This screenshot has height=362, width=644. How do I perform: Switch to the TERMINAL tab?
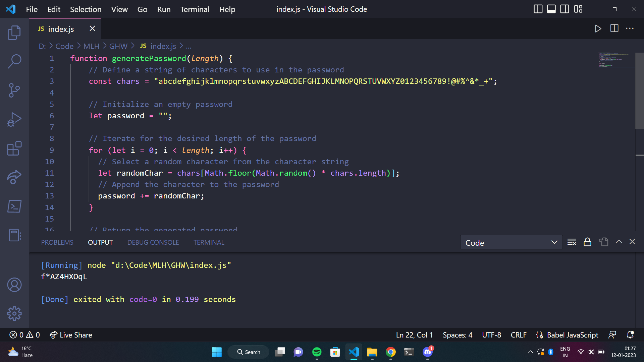pyautogui.click(x=209, y=242)
